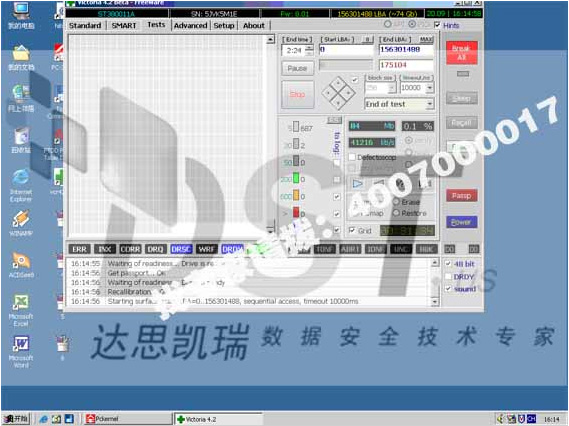Open the My Documents folder icon
569x426 pixels.
point(21,57)
